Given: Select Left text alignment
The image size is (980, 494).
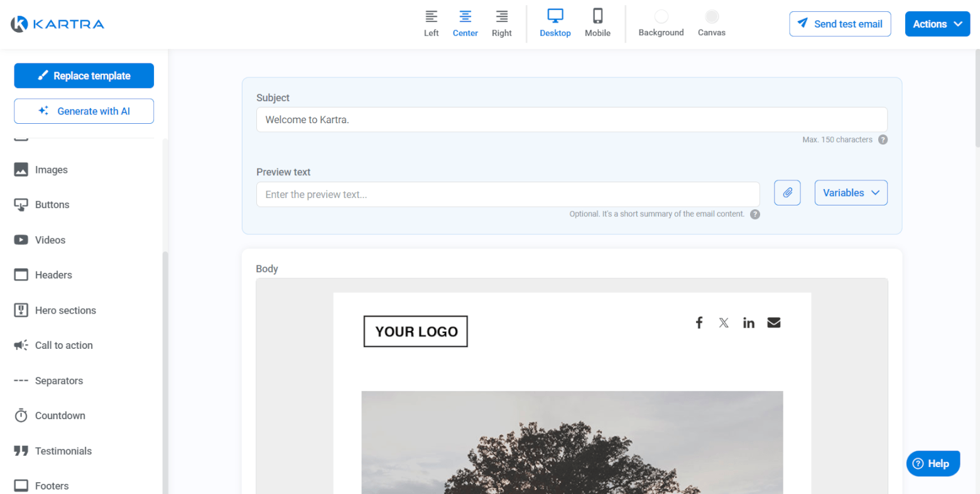Looking at the screenshot, I should [x=431, y=23].
